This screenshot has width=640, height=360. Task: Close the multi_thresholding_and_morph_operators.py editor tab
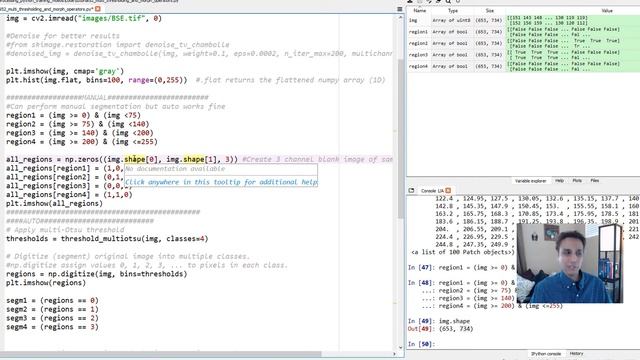coord(98,9)
